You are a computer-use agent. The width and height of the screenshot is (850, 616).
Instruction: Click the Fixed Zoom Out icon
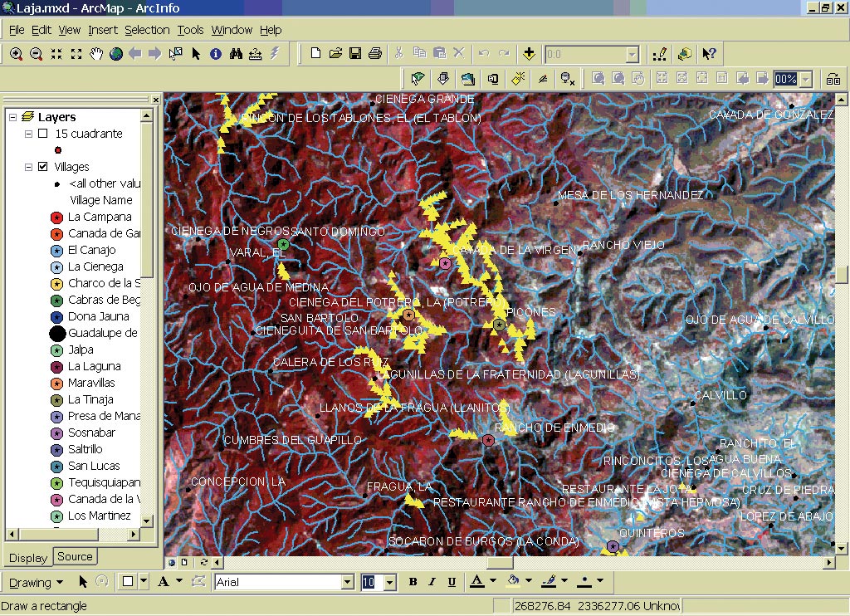pyautogui.click(x=76, y=54)
